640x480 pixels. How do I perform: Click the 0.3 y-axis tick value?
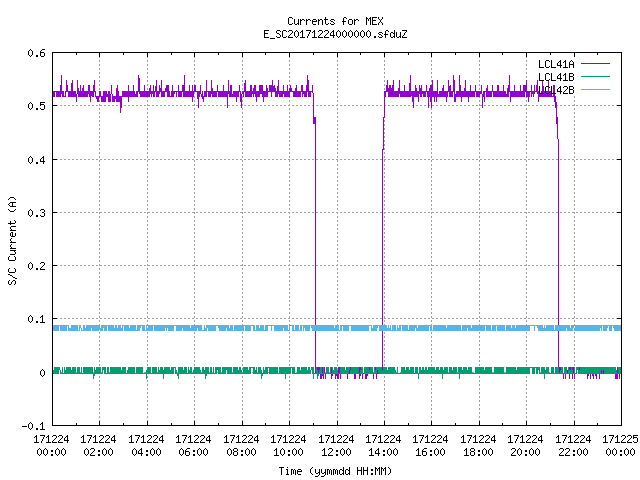(x=36, y=213)
